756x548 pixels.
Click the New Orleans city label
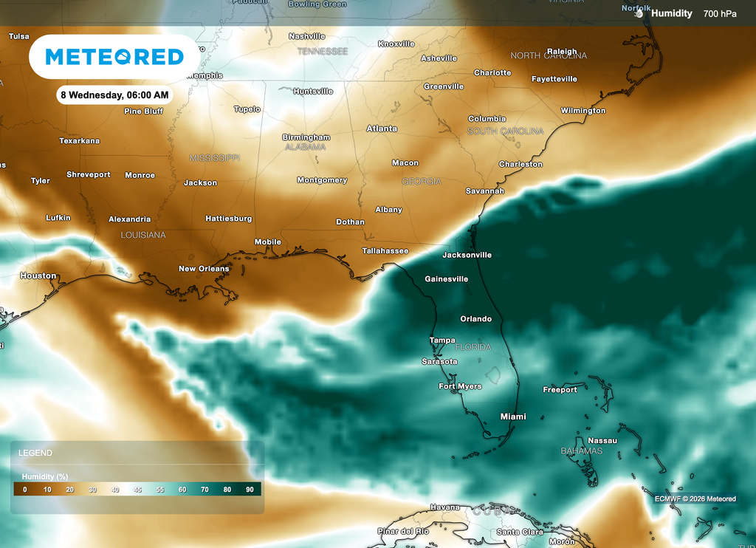point(204,268)
